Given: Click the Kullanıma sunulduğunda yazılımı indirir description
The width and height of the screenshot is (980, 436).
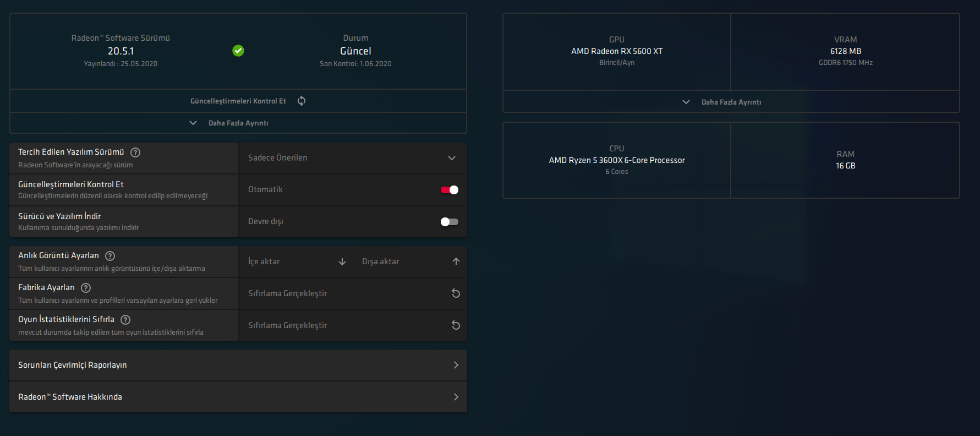Looking at the screenshot, I should coord(79,228).
